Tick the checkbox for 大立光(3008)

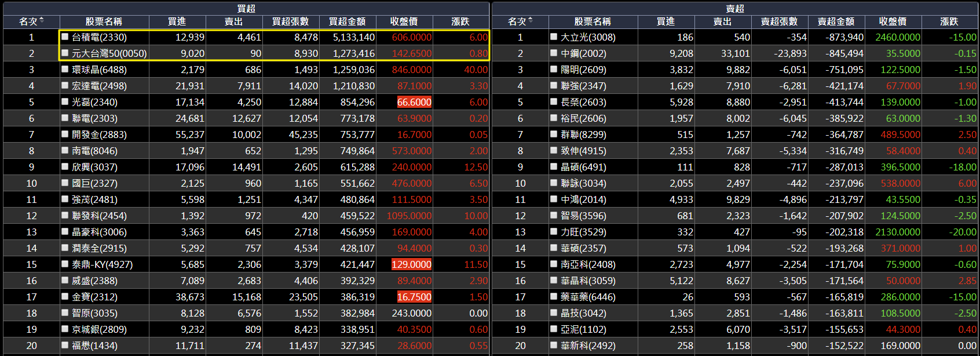tap(554, 37)
